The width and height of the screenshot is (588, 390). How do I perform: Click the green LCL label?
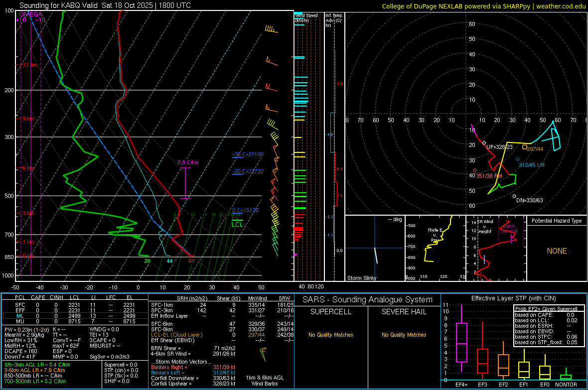pyautogui.click(x=237, y=225)
